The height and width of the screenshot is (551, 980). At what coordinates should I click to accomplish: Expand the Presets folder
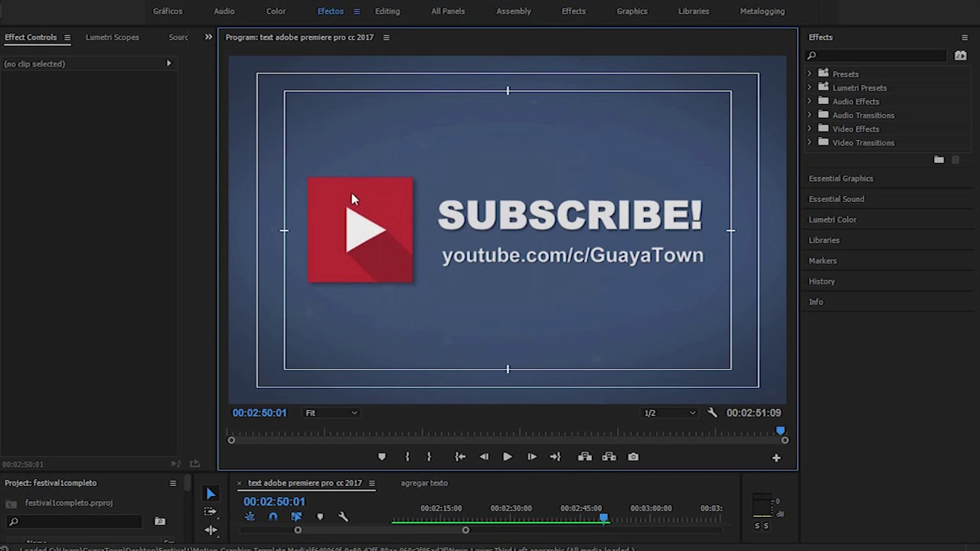point(809,73)
